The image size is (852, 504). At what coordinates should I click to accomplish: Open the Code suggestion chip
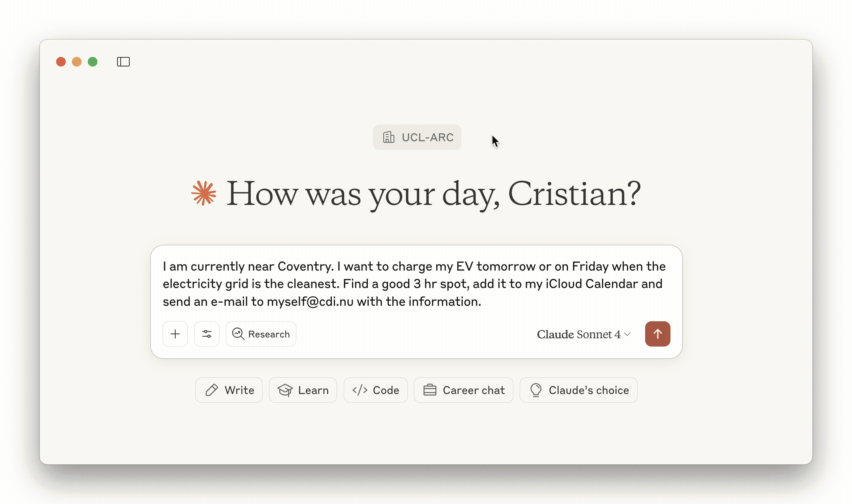[x=376, y=390]
